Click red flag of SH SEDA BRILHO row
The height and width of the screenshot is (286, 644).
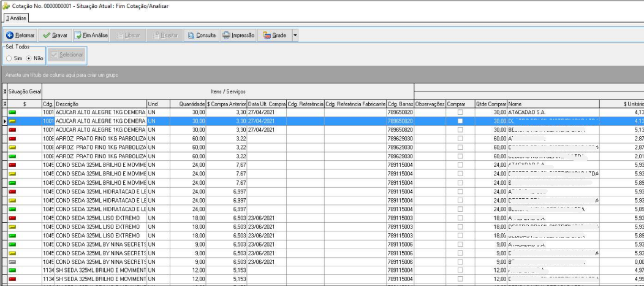point(12,279)
